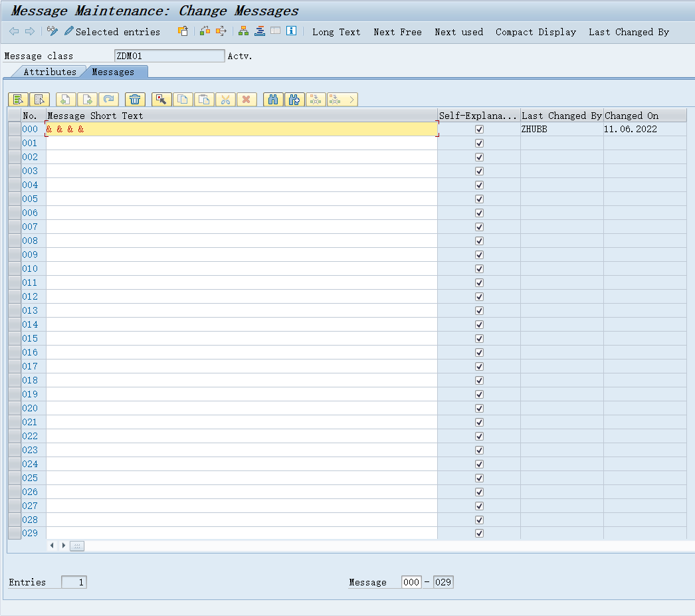
Task: Show Last Changed By info
Action: coord(629,32)
